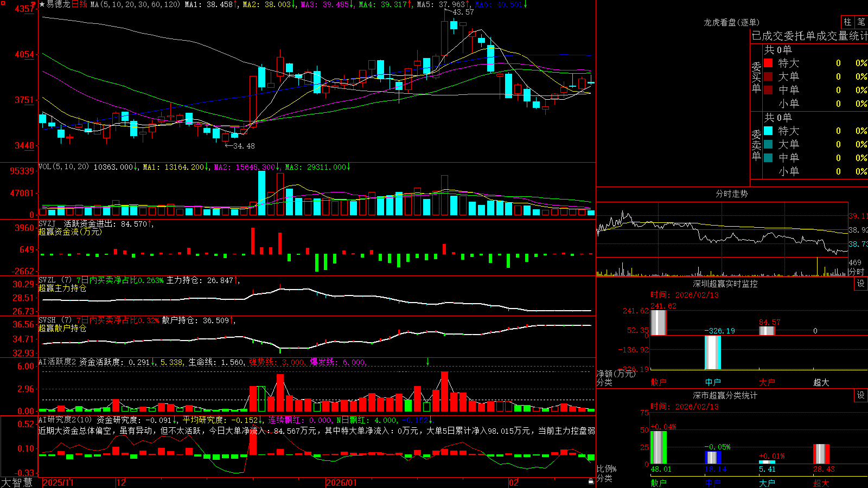The width and height of the screenshot is (868, 488).
Task: Click the 02 month timeline marker
Action: tap(514, 483)
